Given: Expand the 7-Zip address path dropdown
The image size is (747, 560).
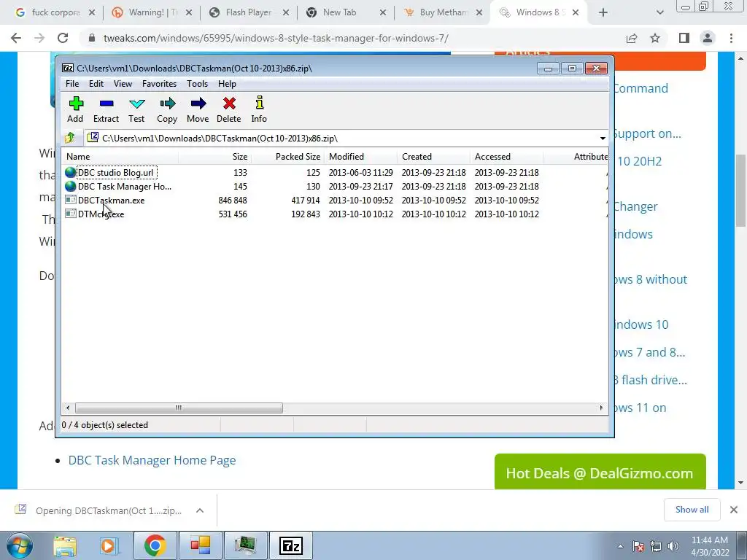Looking at the screenshot, I should 603,138.
